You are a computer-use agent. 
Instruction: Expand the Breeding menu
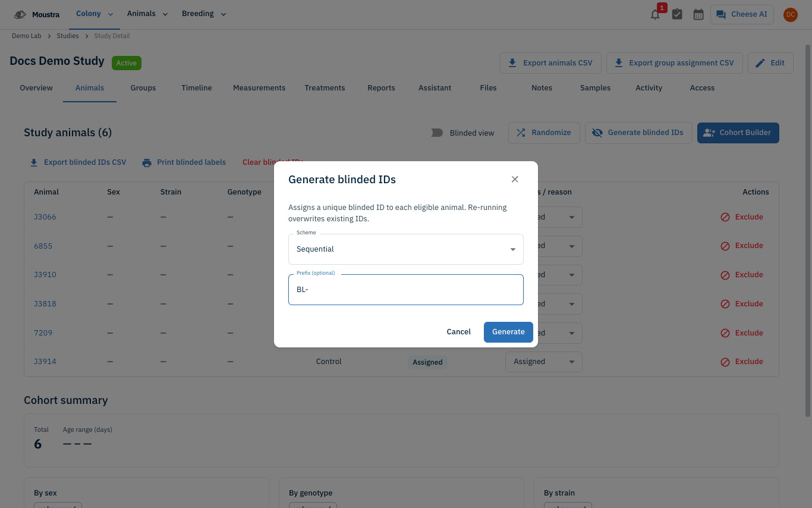[204, 14]
